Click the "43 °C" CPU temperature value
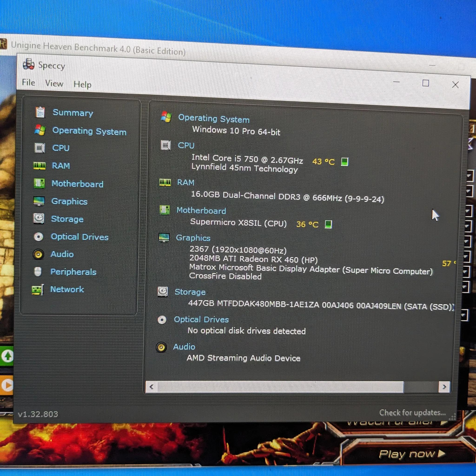The width and height of the screenshot is (476, 476). coord(324,162)
